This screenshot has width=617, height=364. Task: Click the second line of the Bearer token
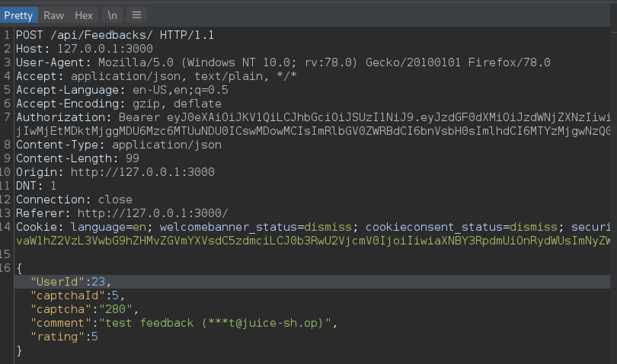[x=313, y=131]
